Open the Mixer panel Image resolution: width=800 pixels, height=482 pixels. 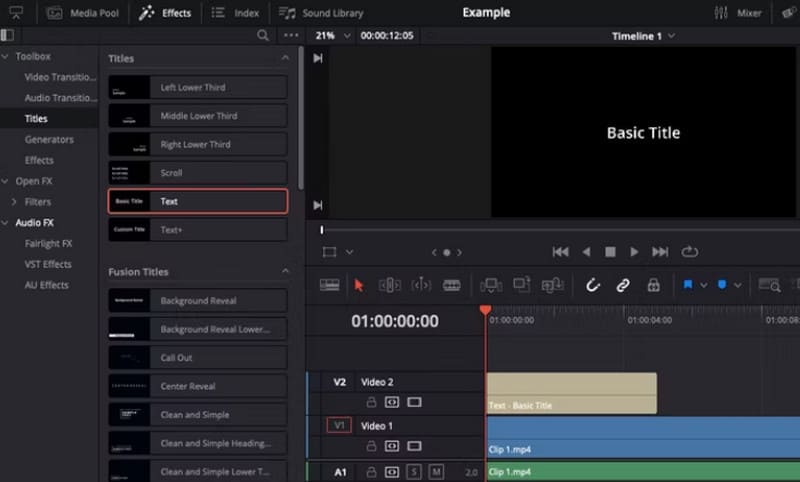[738, 13]
